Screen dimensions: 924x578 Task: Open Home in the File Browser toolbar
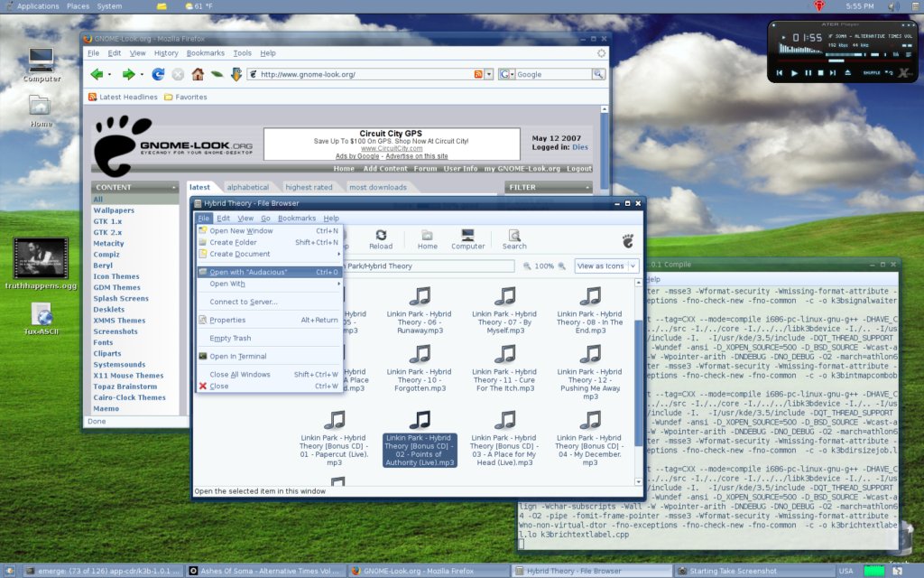click(x=427, y=239)
